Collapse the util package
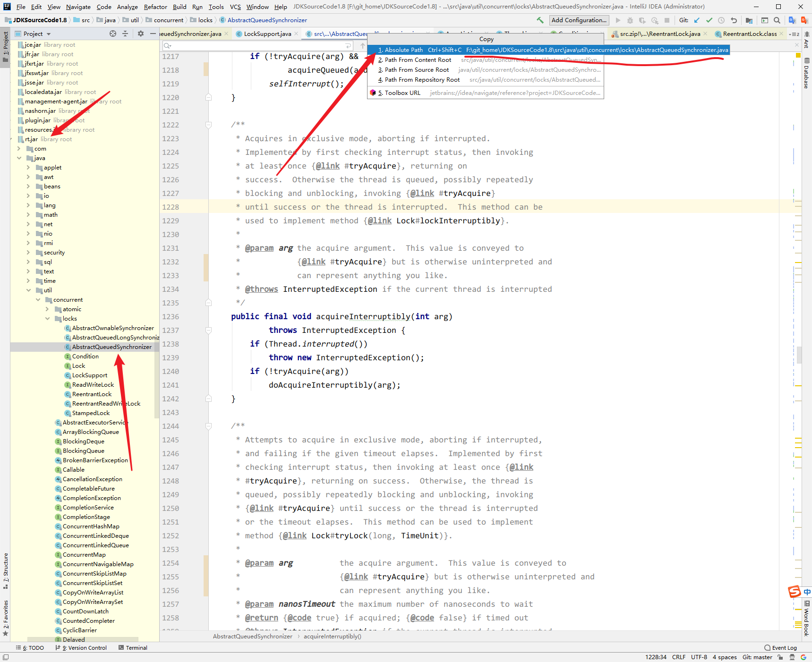This screenshot has width=812, height=662. pyautogui.click(x=28, y=290)
